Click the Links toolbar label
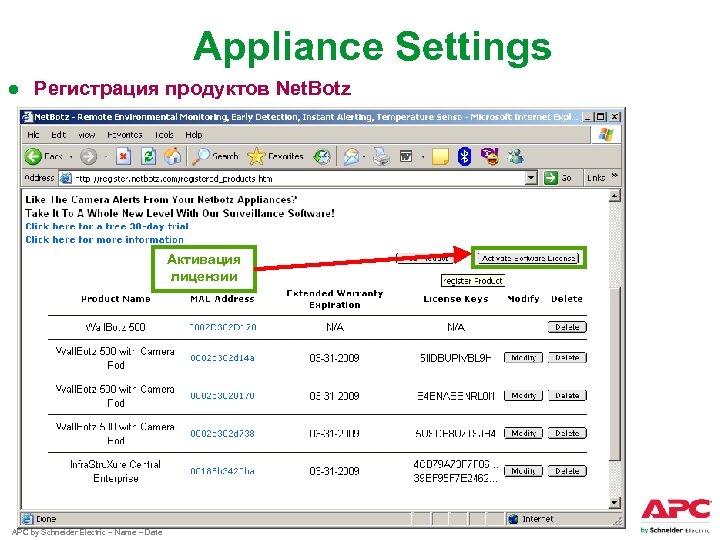Viewport: 720px width, 540px height. (x=596, y=178)
